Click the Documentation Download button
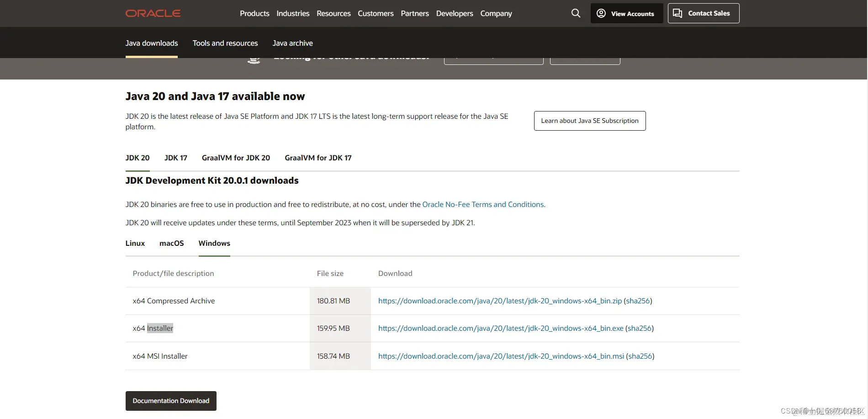868x419 pixels. click(x=171, y=401)
